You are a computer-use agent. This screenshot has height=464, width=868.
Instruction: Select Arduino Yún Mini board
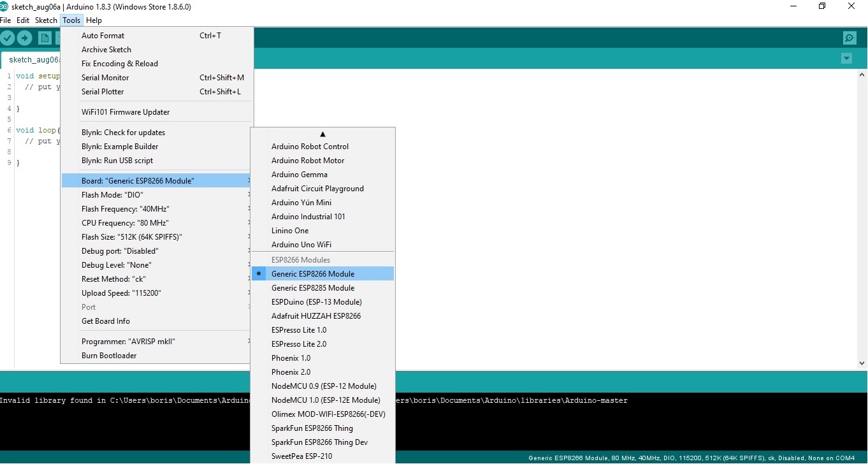pyautogui.click(x=322, y=203)
